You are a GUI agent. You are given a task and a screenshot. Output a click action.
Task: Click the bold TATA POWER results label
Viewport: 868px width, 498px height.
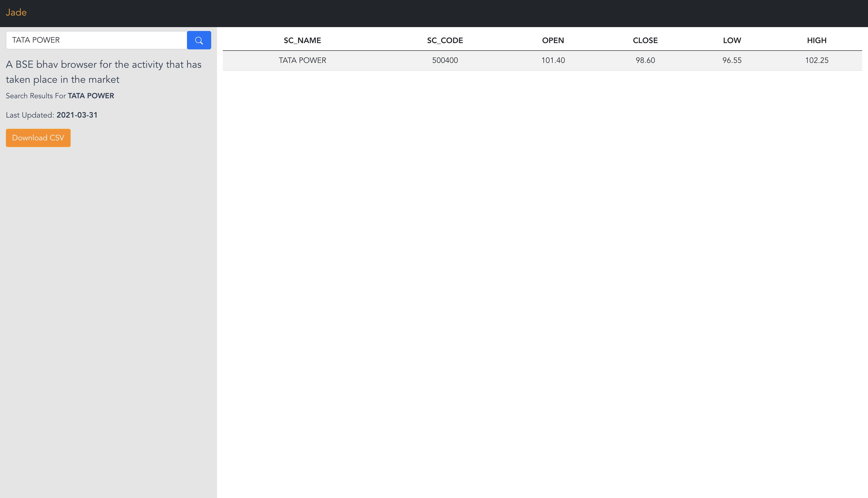(91, 96)
